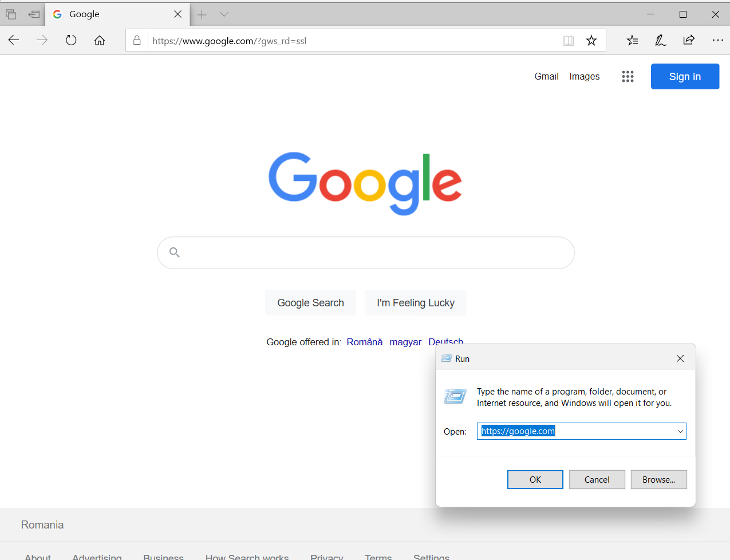The image size is (730, 560).
Task: Open the More actions ellipsis menu
Action: tap(717, 40)
